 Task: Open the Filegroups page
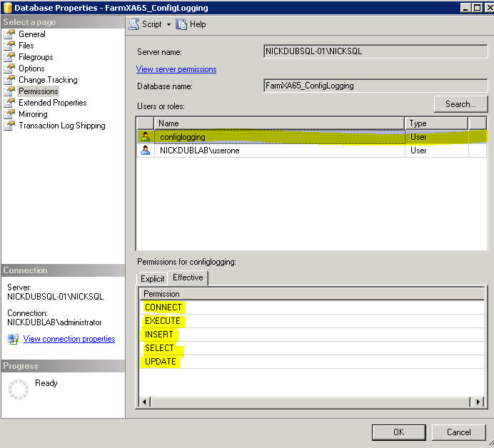[36, 57]
